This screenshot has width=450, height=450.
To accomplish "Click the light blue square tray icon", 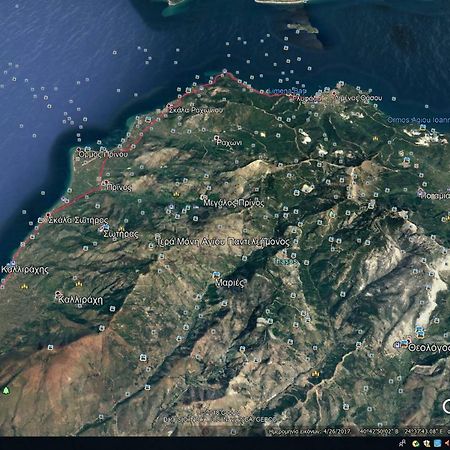I will [x=438, y=443].
